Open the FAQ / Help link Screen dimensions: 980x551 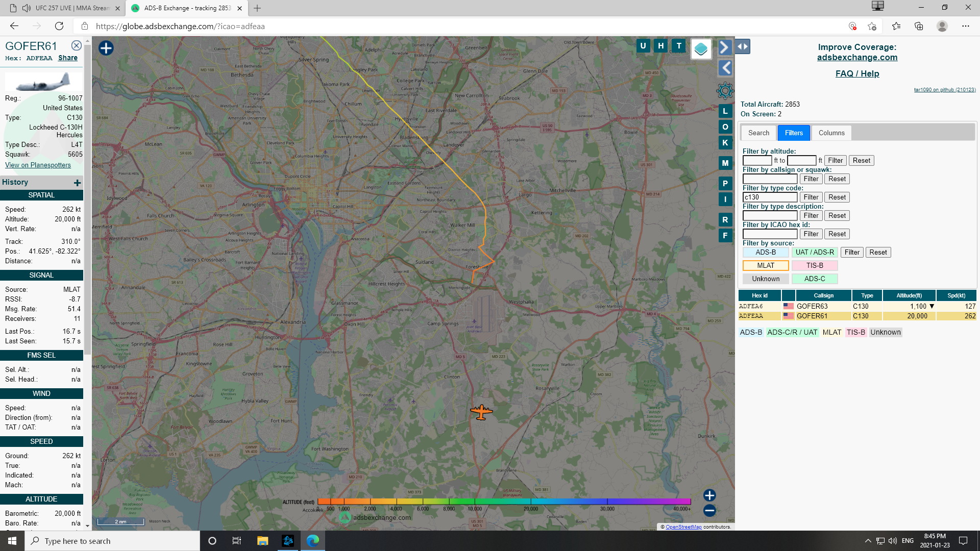(857, 74)
